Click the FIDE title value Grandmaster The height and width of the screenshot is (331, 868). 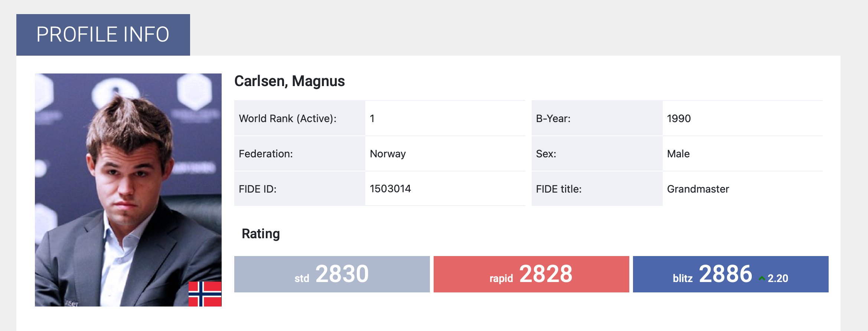coord(698,189)
